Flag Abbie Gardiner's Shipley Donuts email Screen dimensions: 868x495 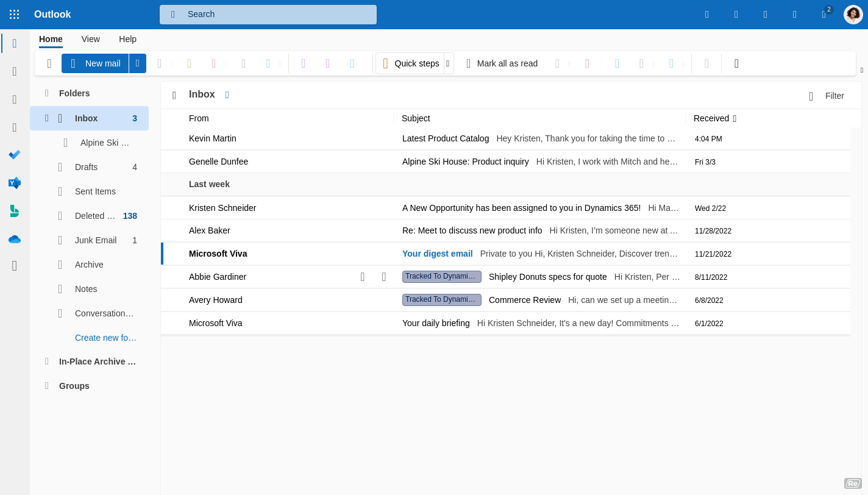(384, 276)
